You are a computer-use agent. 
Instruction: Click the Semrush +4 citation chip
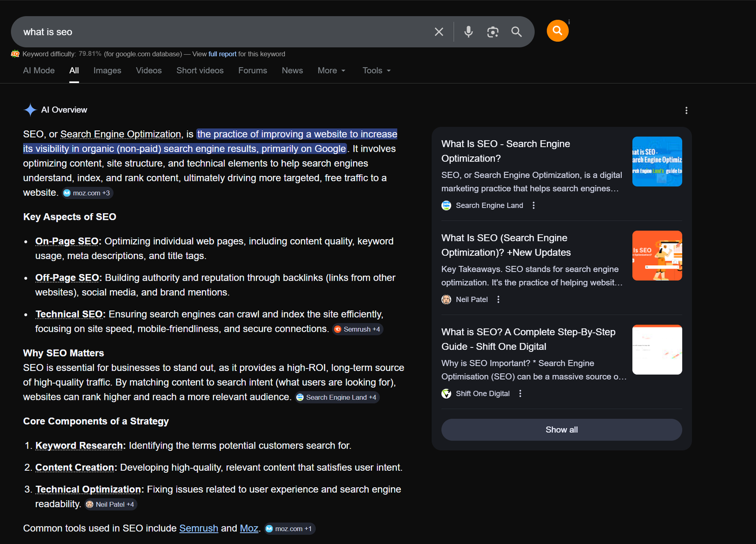tap(358, 329)
